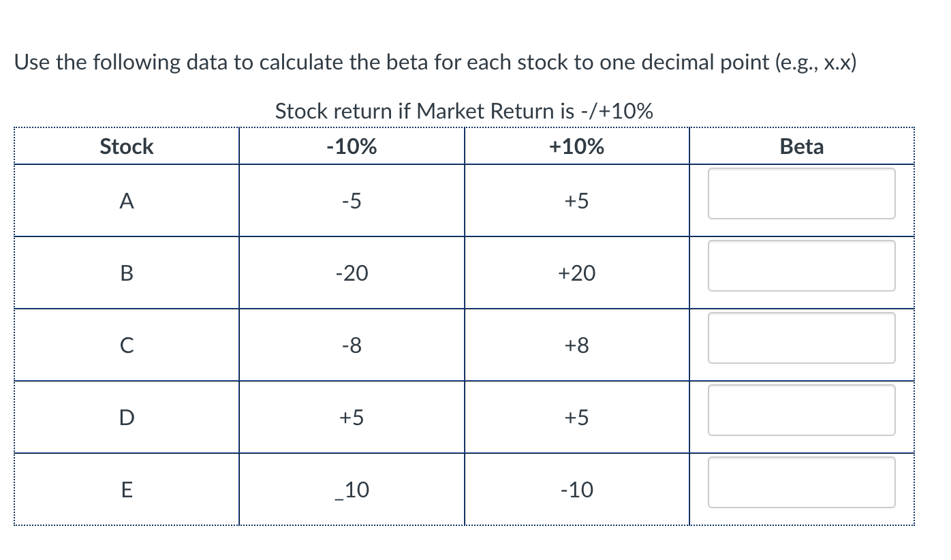
Task: Click the Beta input field for Stock C
Action: click(801, 338)
